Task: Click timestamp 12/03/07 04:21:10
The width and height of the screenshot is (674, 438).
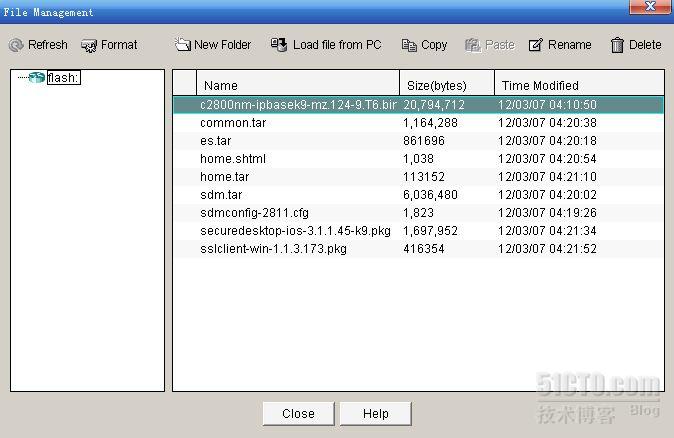Action: point(547,177)
